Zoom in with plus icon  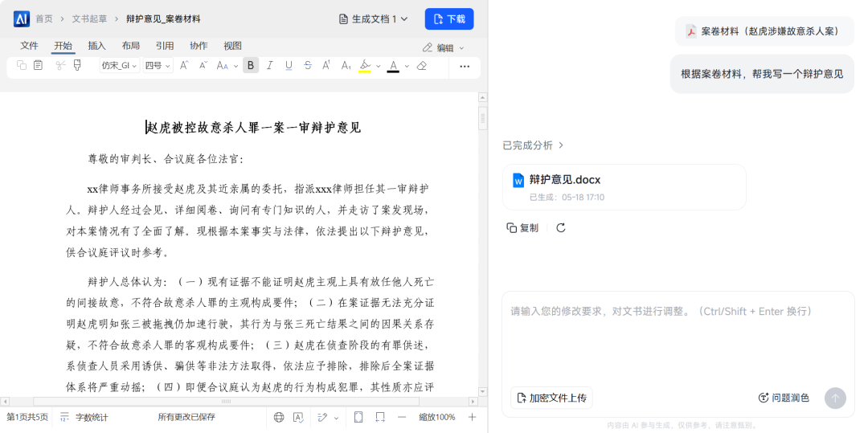(473, 417)
